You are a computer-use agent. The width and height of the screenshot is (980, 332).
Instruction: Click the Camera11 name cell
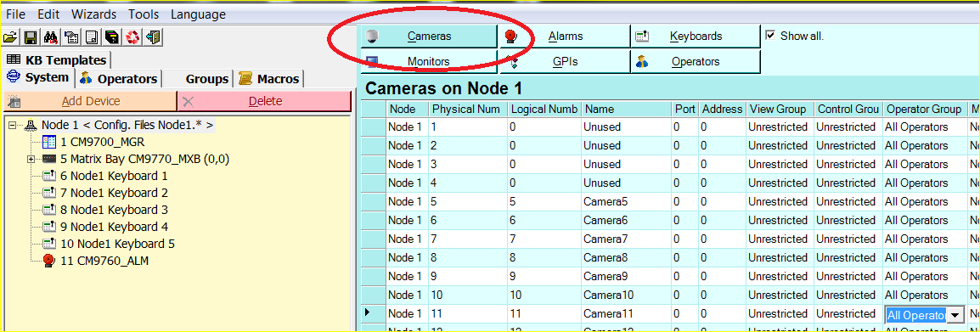pyautogui.click(x=626, y=314)
